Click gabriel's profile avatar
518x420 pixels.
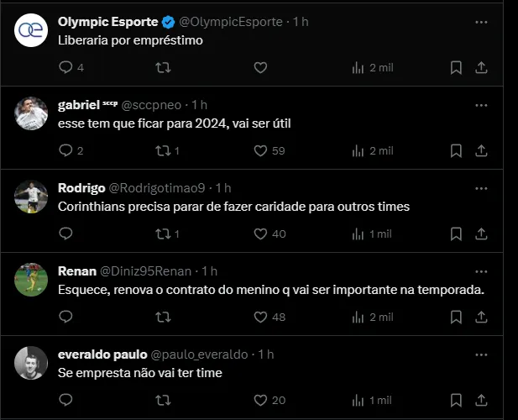point(31,113)
